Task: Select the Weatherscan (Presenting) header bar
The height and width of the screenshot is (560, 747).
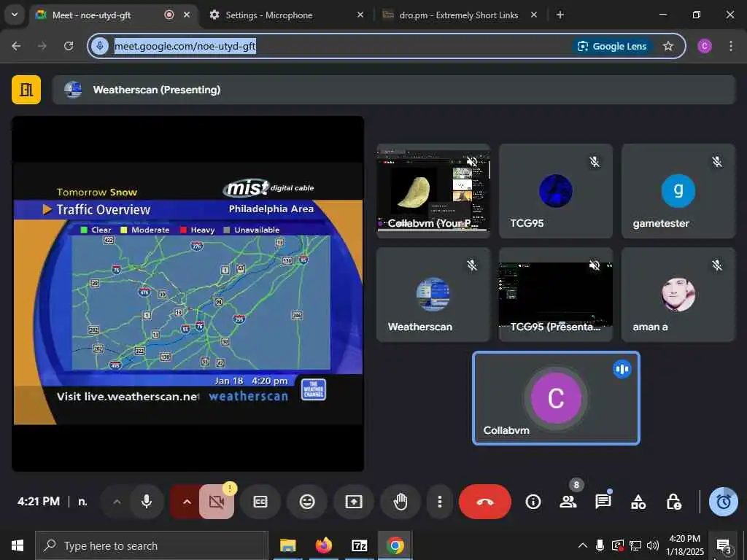Action: point(394,90)
